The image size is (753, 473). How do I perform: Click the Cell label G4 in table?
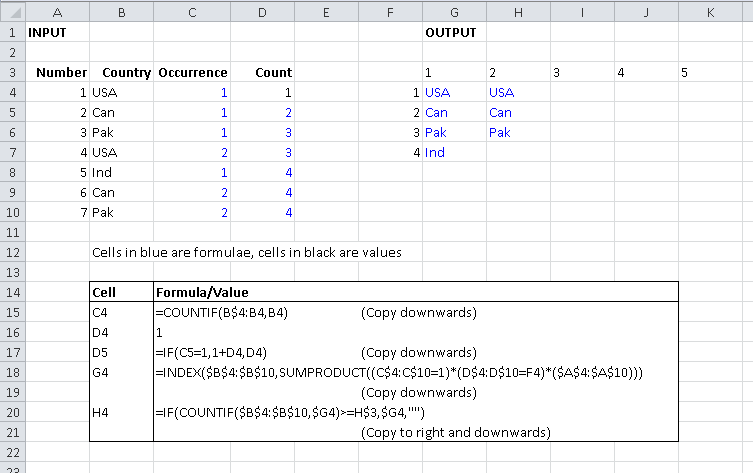coord(100,373)
